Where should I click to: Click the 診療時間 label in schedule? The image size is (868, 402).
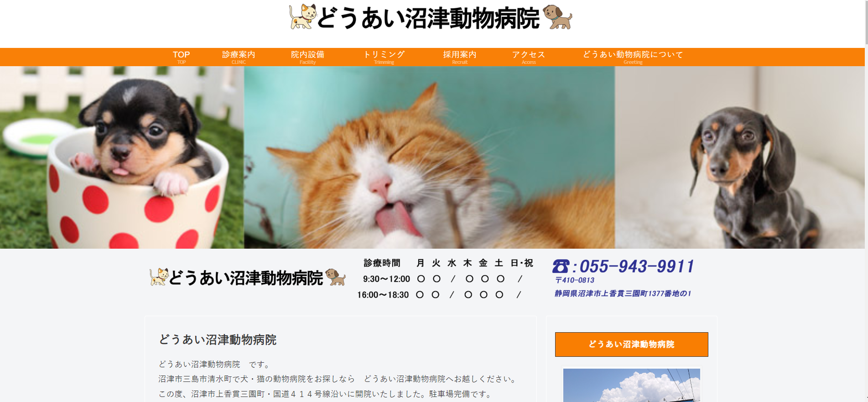[382, 263]
